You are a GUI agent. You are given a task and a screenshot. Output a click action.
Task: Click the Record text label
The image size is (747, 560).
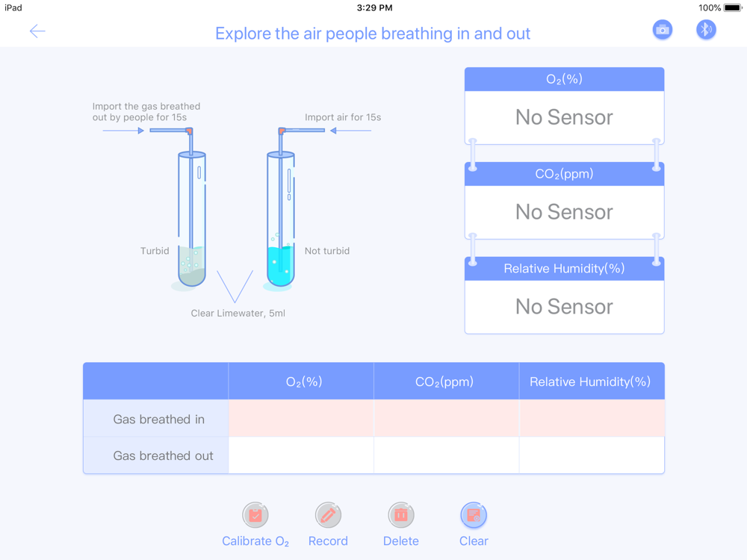click(x=328, y=541)
